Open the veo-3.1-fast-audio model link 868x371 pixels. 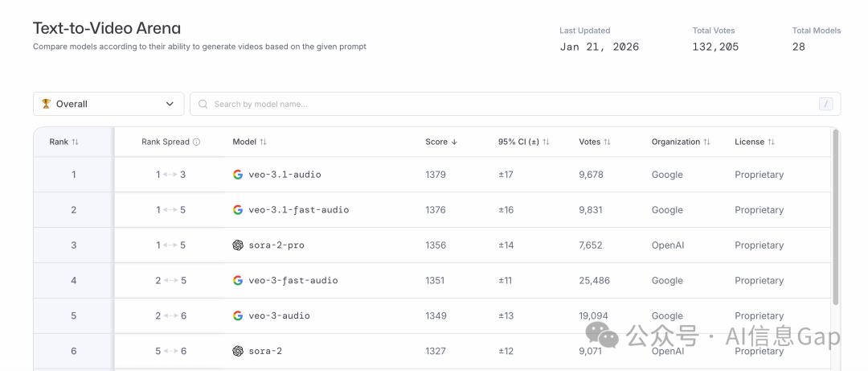[x=298, y=210]
